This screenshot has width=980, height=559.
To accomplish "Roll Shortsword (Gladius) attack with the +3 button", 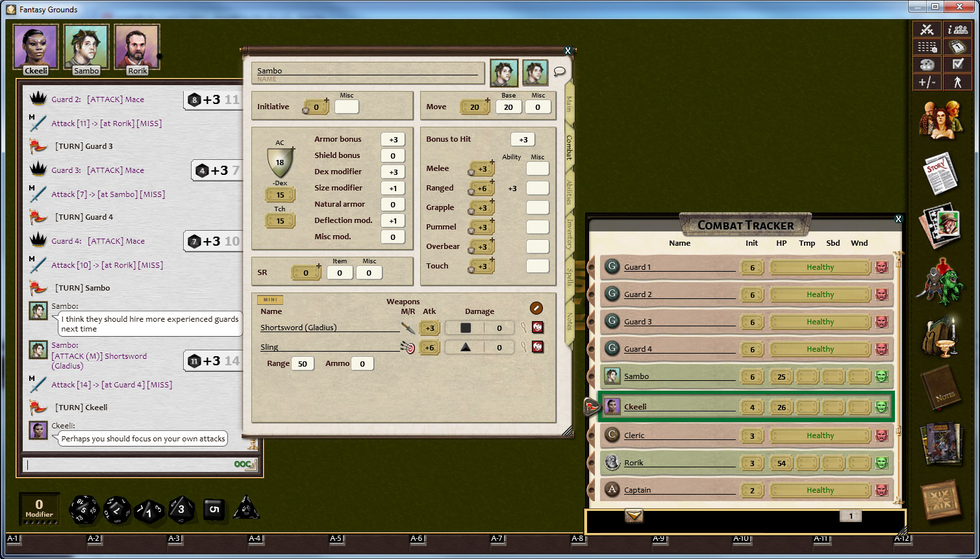I will (429, 328).
